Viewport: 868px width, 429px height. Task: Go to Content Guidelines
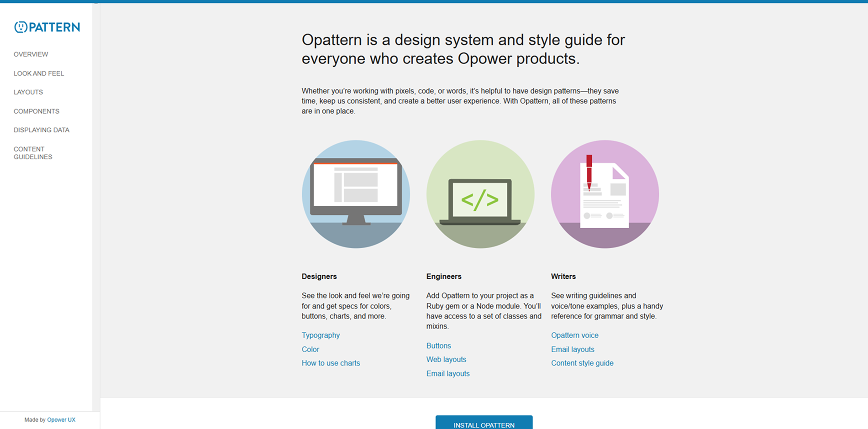[x=33, y=153]
